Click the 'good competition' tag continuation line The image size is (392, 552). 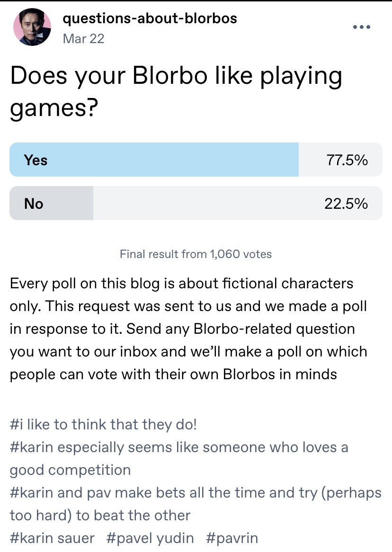(x=70, y=470)
